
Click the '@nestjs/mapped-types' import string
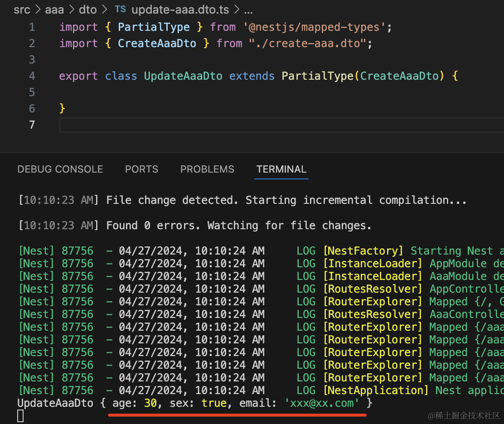click(x=317, y=27)
